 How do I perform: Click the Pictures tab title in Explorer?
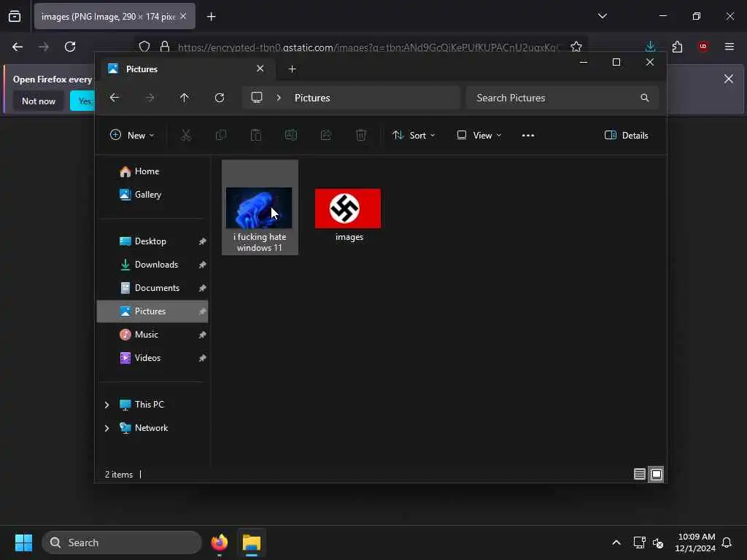tap(142, 69)
